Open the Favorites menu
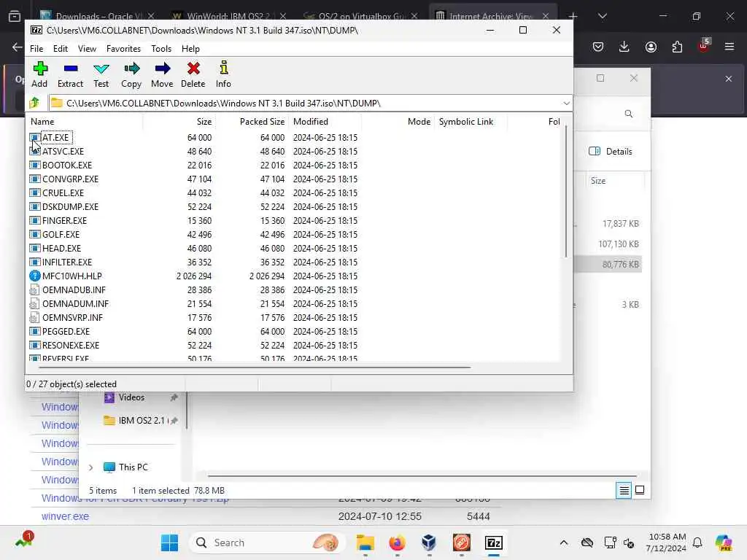The width and height of the screenshot is (747, 560). 123,49
